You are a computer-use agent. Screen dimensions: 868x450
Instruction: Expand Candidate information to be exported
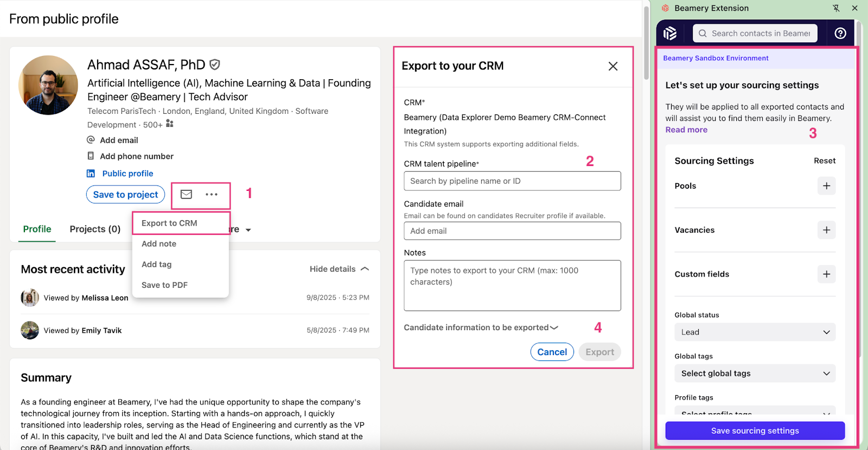click(481, 327)
